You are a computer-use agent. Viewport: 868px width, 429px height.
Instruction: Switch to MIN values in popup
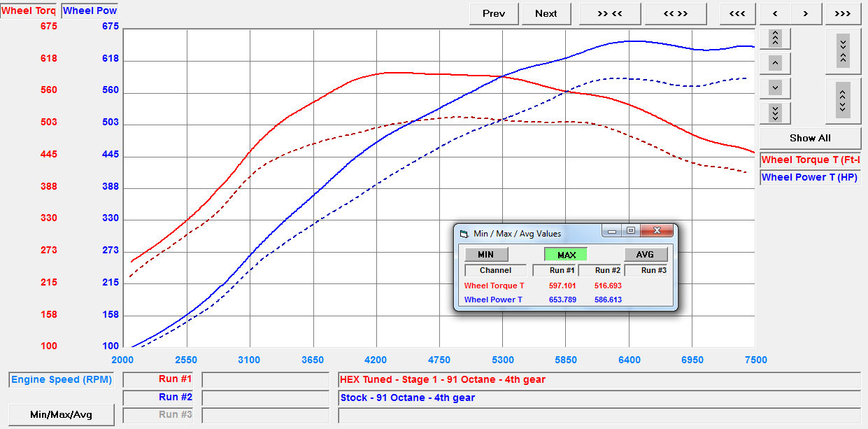pos(485,255)
